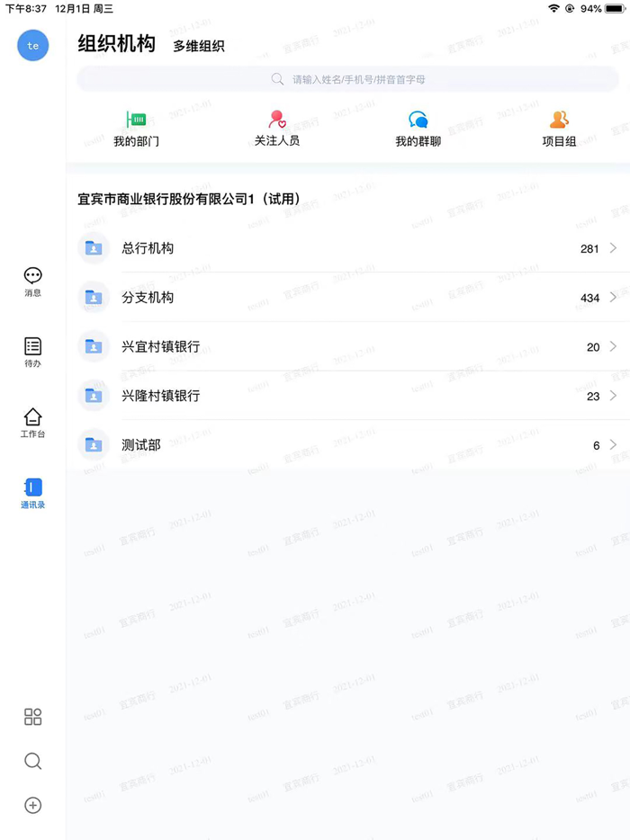Open the 测试部 row label
Viewport: 630px width, 840px height.
pos(141,444)
